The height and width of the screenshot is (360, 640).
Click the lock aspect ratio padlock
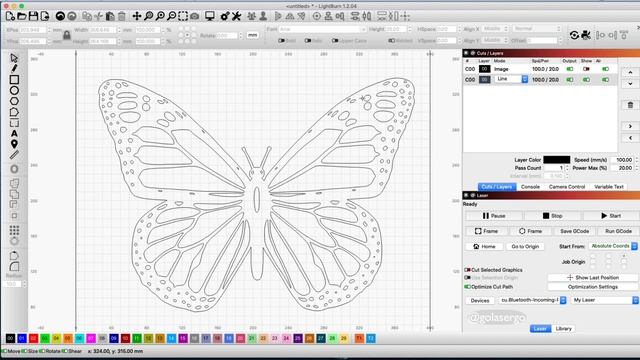point(67,36)
